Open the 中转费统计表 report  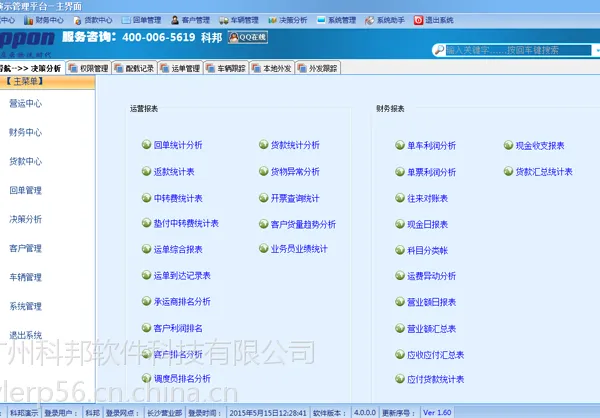coord(178,198)
